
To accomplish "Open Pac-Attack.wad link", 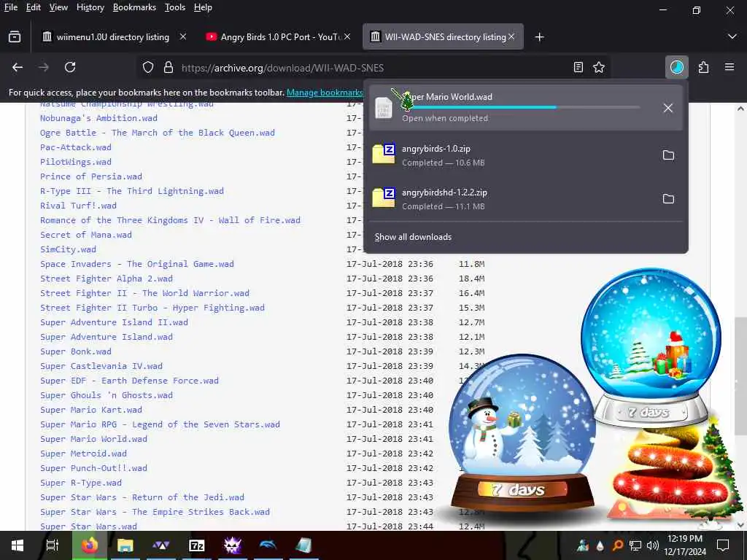I will coord(76,147).
